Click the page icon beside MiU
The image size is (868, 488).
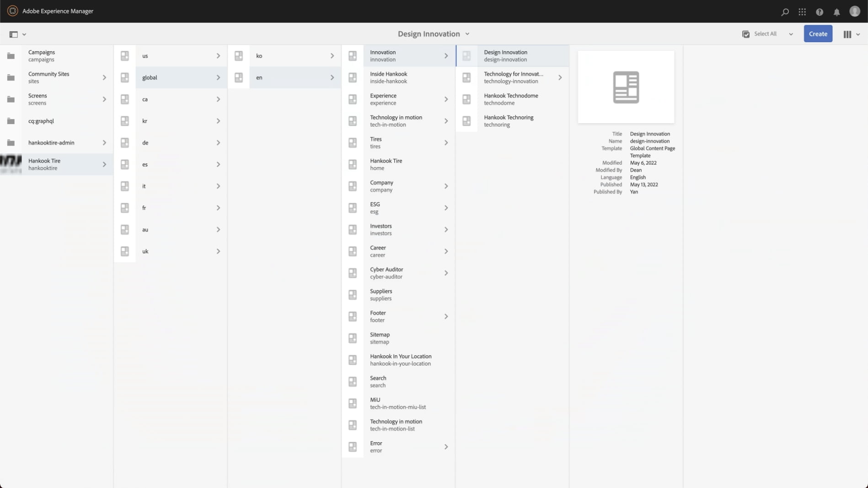353,403
